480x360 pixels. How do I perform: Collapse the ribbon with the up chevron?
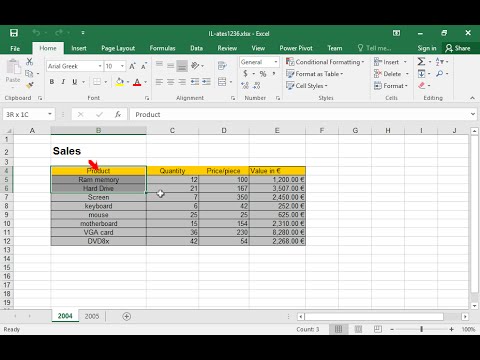coord(472,98)
